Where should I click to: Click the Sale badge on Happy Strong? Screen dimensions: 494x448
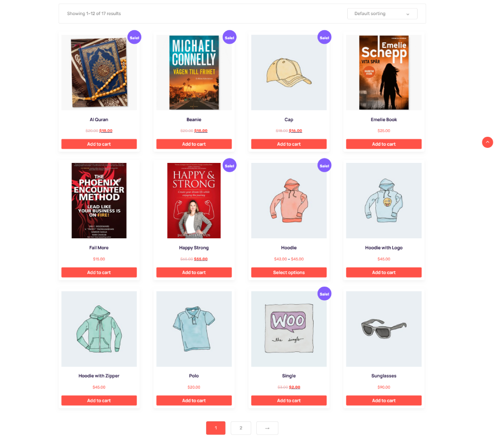tap(229, 165)
